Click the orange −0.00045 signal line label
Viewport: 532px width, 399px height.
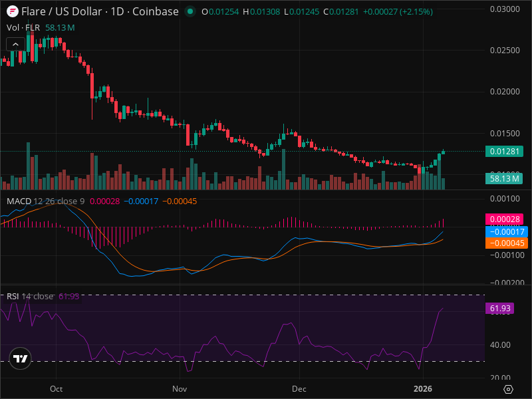click(507, 243)
